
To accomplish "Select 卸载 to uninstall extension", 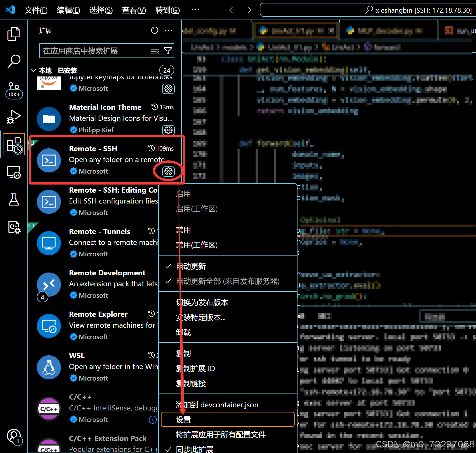I will (228, 332).
